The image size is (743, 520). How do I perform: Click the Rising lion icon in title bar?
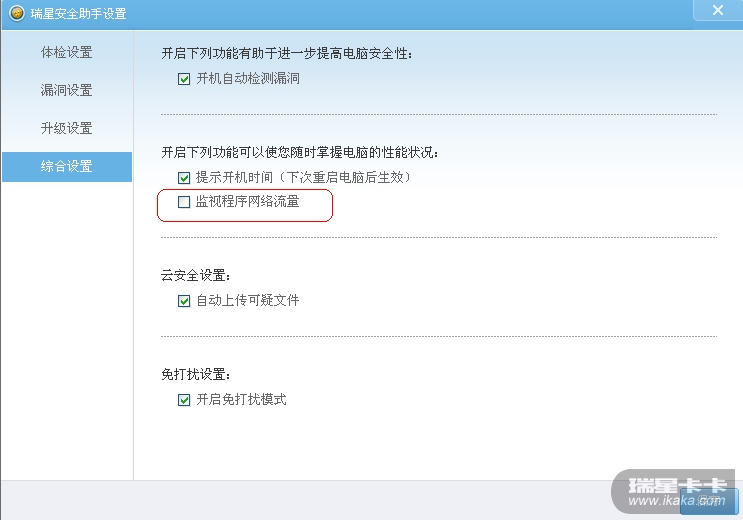click(16, 13)
